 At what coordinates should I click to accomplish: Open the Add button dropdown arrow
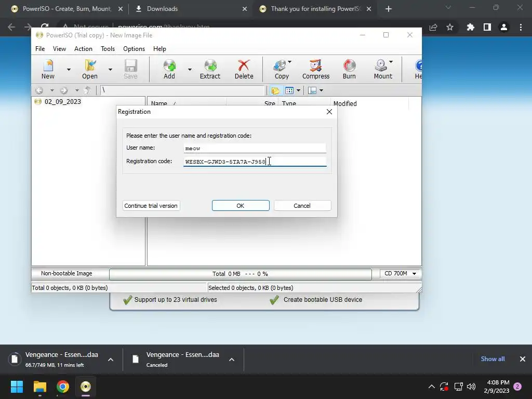(190, 70)
